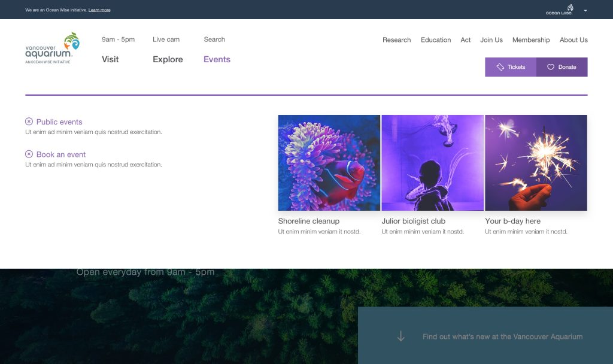Select the Events menu item

coord(217,59)
